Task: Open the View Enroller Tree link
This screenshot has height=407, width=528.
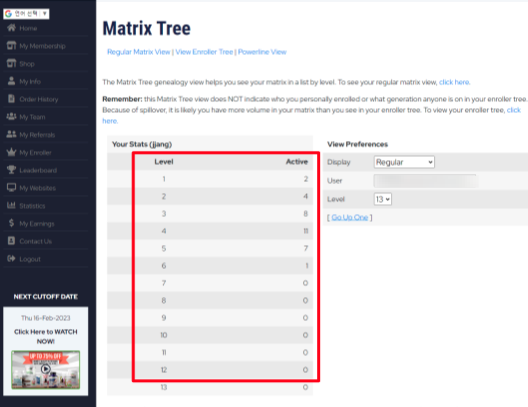Action: click(204, 52)
